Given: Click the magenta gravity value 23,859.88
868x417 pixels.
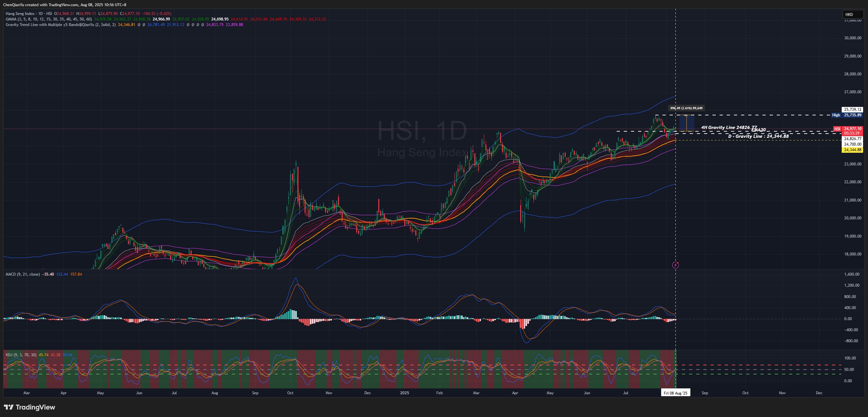Looking at the screenshot, I should point(234,25).
